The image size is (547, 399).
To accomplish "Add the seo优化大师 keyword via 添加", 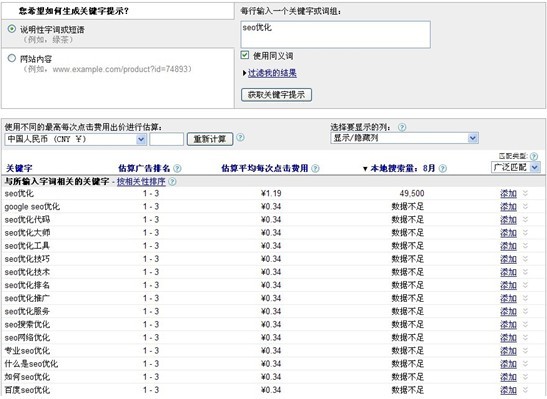I will pyautogui.click(x=508, y=233).
